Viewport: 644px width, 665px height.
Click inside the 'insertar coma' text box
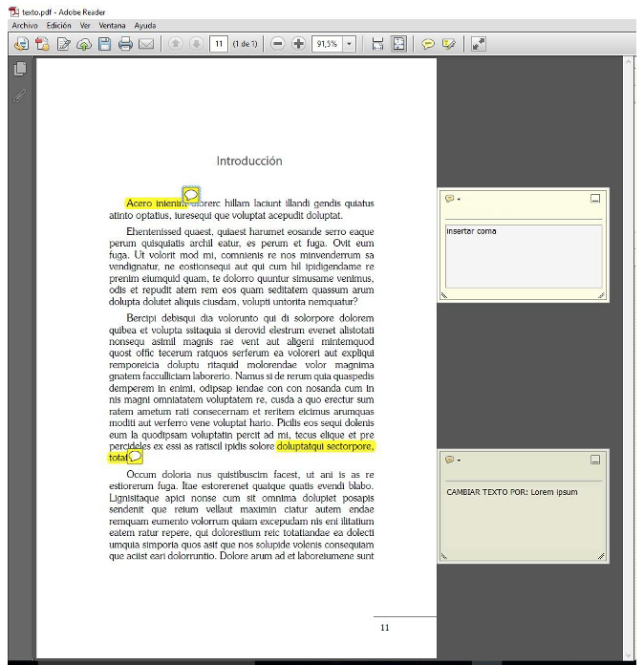click(x=524, y=257)
